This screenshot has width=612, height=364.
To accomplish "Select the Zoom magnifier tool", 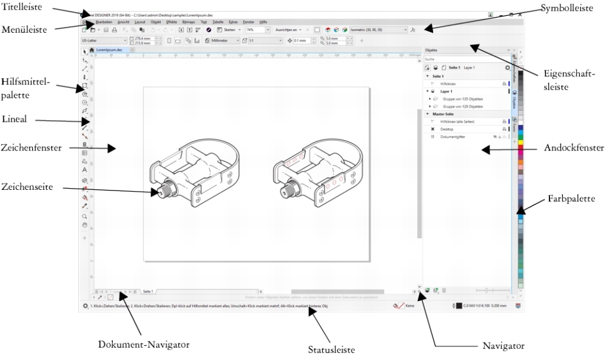I will click(x=84, y=215).
